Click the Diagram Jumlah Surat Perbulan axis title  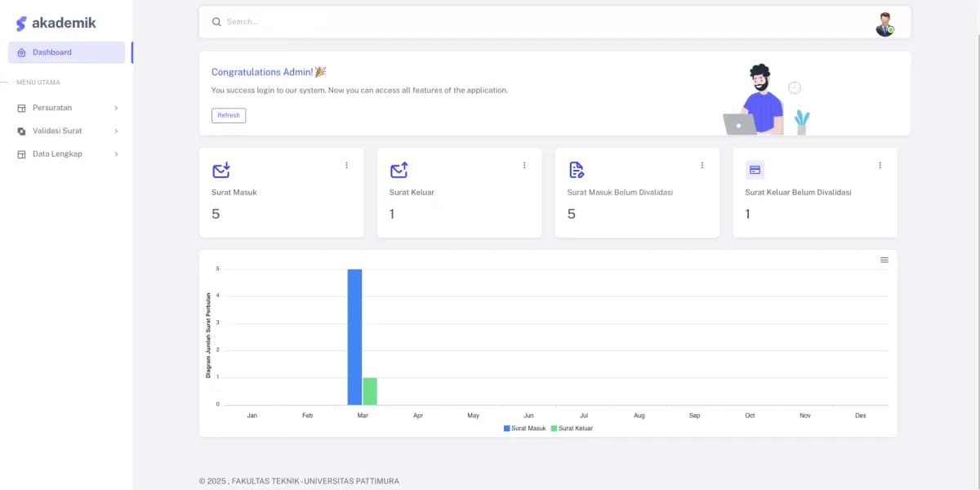[x=208, y=335]
